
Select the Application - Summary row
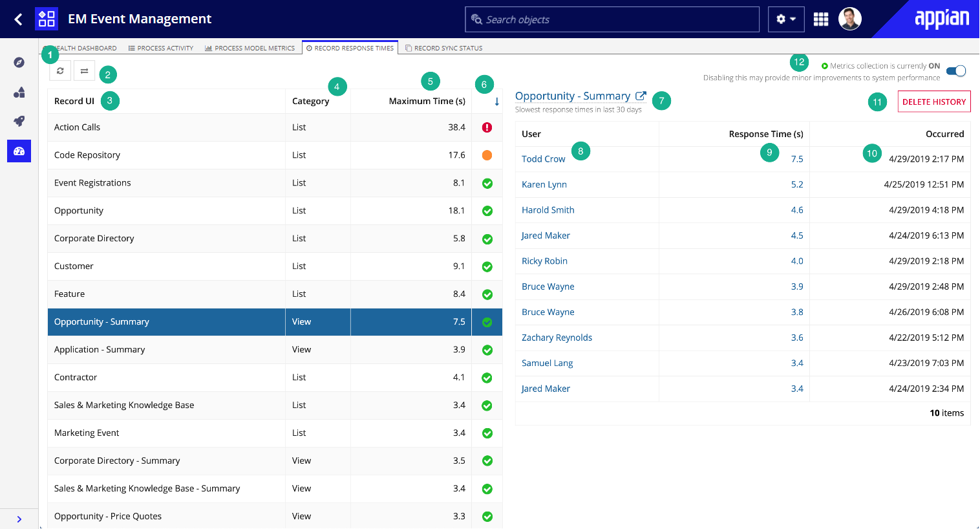click(x=275, y=350)
